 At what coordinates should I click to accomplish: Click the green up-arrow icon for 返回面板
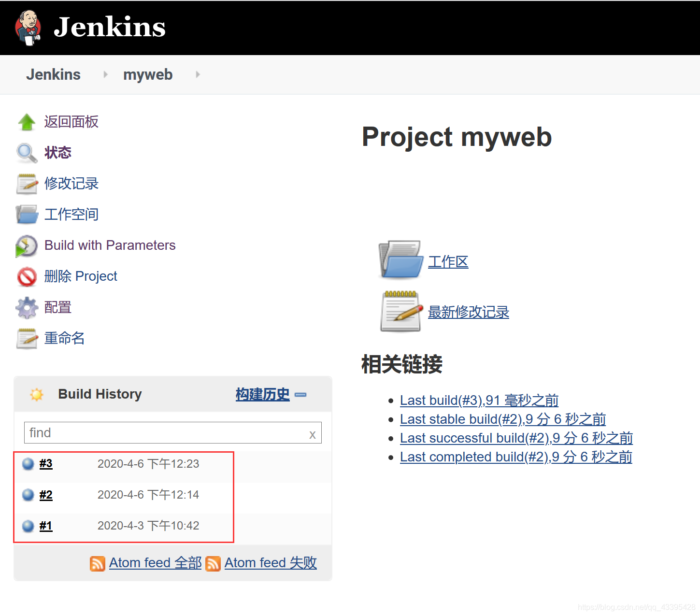coord(27,122)
